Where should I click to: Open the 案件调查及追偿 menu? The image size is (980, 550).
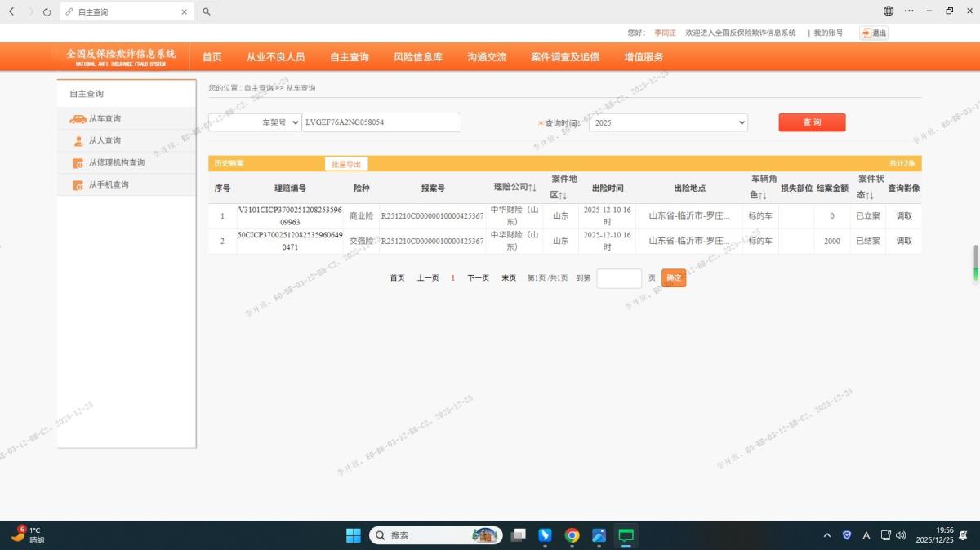point(565,57)
